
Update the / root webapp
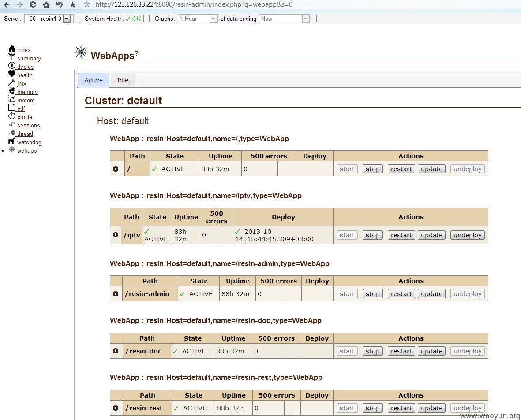pos(431,169)
